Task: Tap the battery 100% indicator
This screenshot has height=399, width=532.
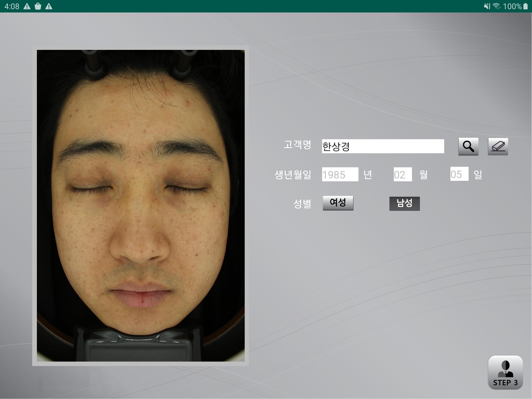Action: (515, 6)
